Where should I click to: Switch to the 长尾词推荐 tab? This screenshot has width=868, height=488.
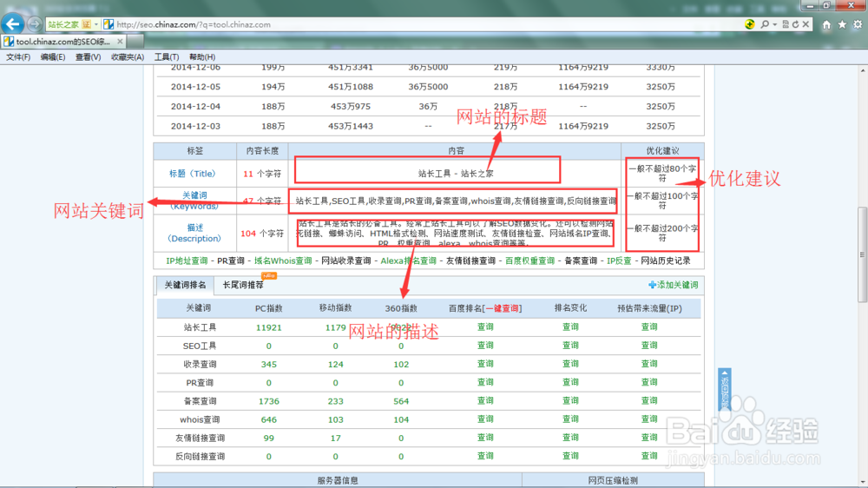[x=243, y=286]
